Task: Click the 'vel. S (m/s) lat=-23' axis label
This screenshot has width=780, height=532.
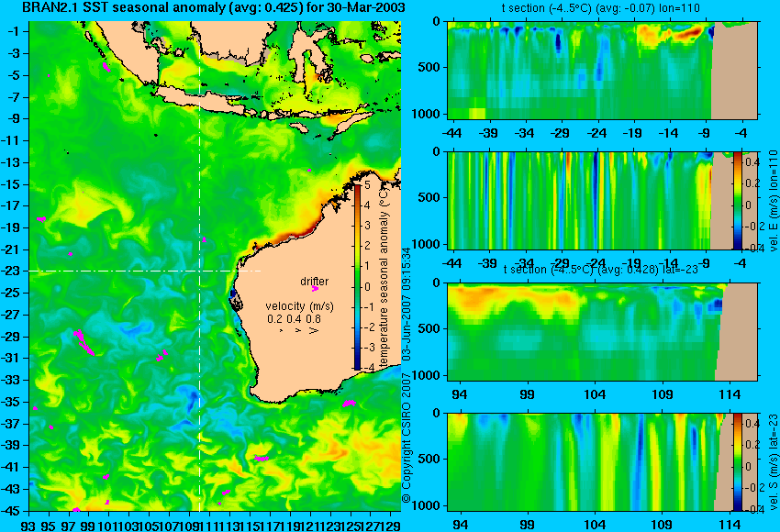Action: click(773, 461)
